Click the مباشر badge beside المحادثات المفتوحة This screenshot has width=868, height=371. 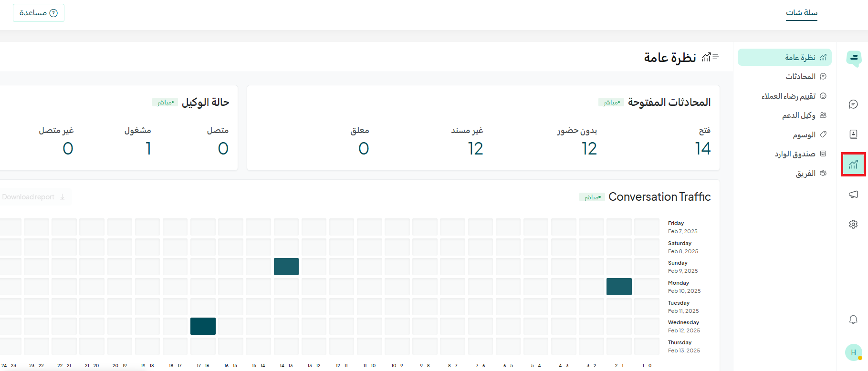pyautogui.click(x=611, y=103)
